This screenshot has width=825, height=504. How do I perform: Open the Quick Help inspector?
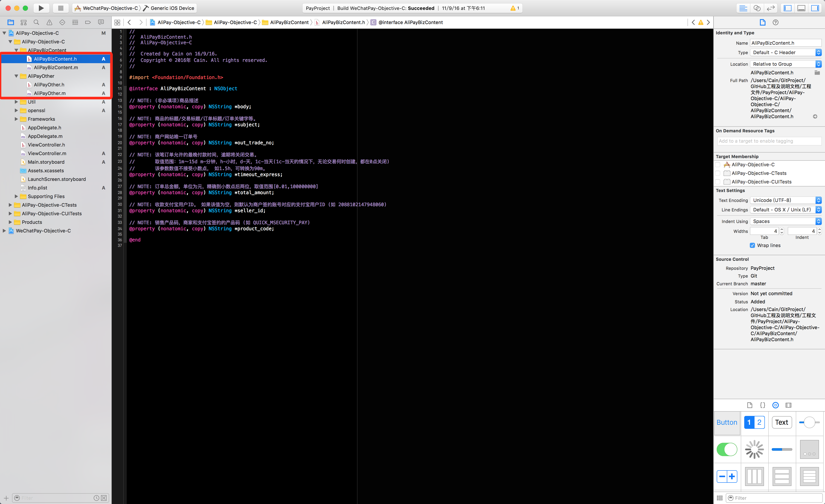(x=775, y=22)
